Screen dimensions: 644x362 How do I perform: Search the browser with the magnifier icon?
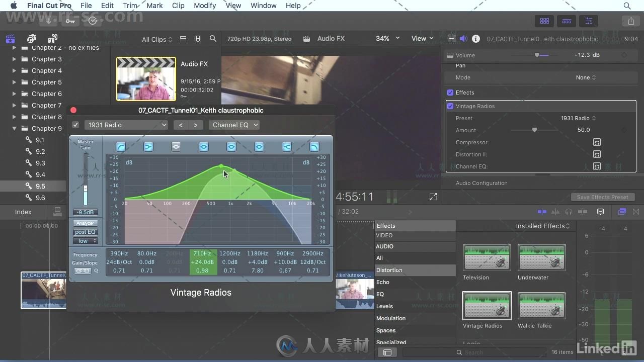213,39
